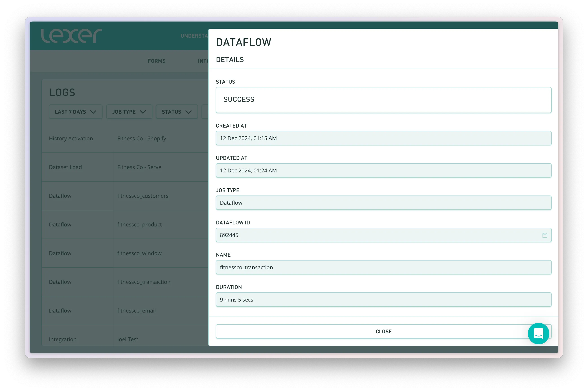Open the fitnessco_email log entry
This screenshot has width=588, height=391.
click(136, 311)
